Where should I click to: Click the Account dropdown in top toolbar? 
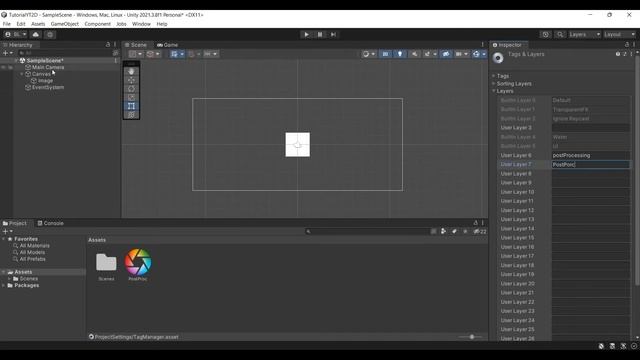pyautogui.click(x=15, y=35)
